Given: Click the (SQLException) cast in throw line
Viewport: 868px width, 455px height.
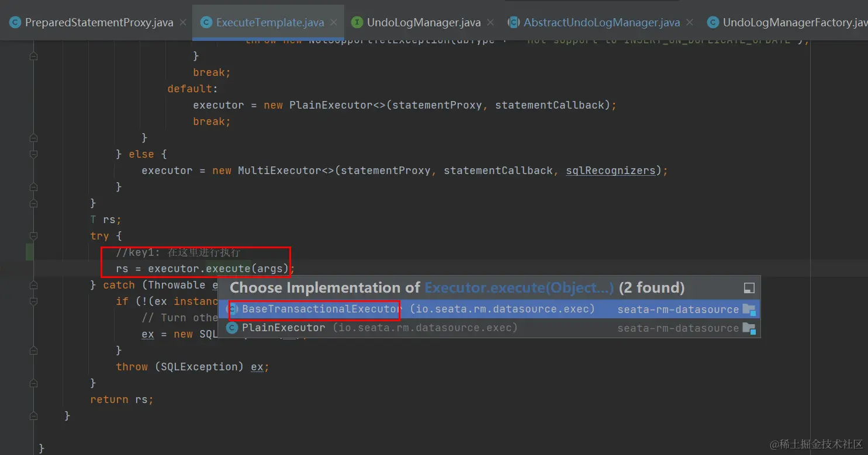Looking at the screenshot, I should pos(199,367).
